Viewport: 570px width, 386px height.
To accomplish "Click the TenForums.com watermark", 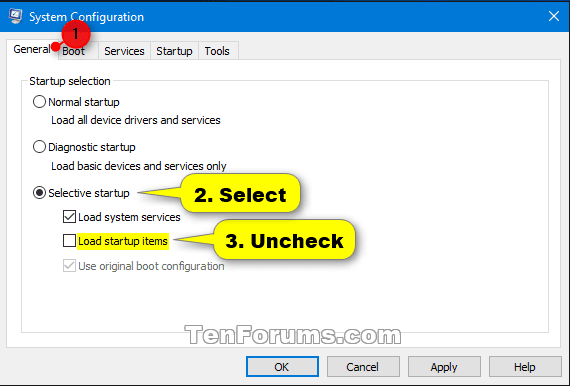I will (x=293, y=334).
